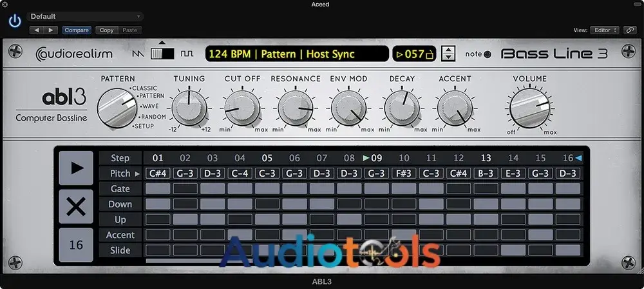644x289 pixels.
Task: Click the C-4 pitch cell at step 04
Action: pos(240,174)
